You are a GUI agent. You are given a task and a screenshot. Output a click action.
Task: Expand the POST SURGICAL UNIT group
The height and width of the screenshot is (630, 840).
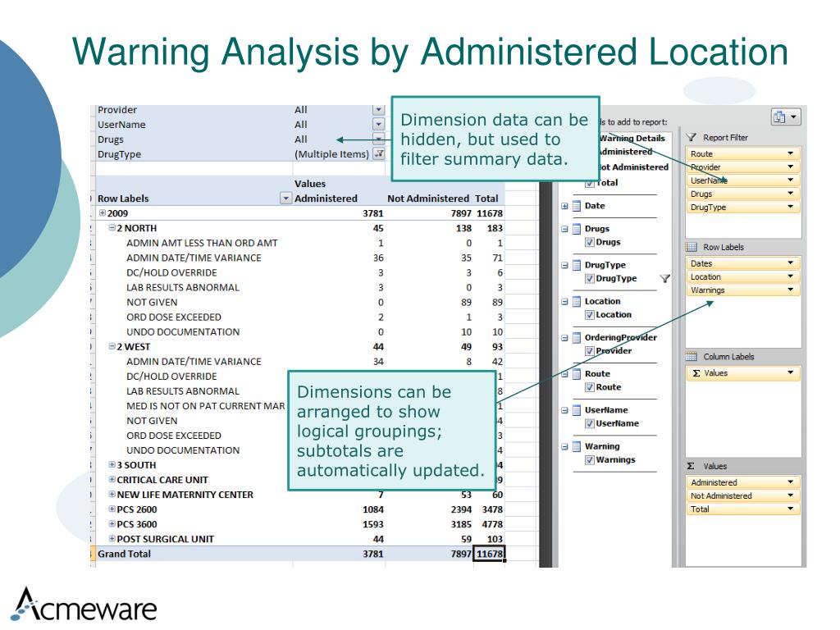point(112,538)
